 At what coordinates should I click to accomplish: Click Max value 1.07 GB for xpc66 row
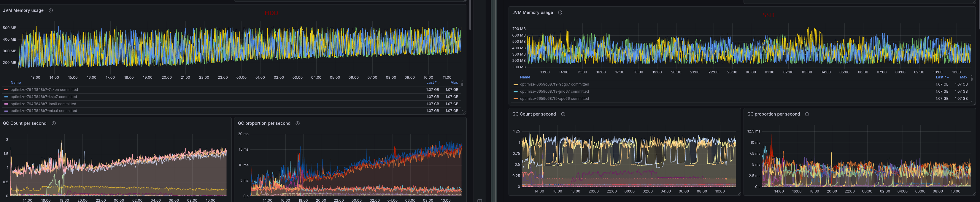(x=961, y=98)
